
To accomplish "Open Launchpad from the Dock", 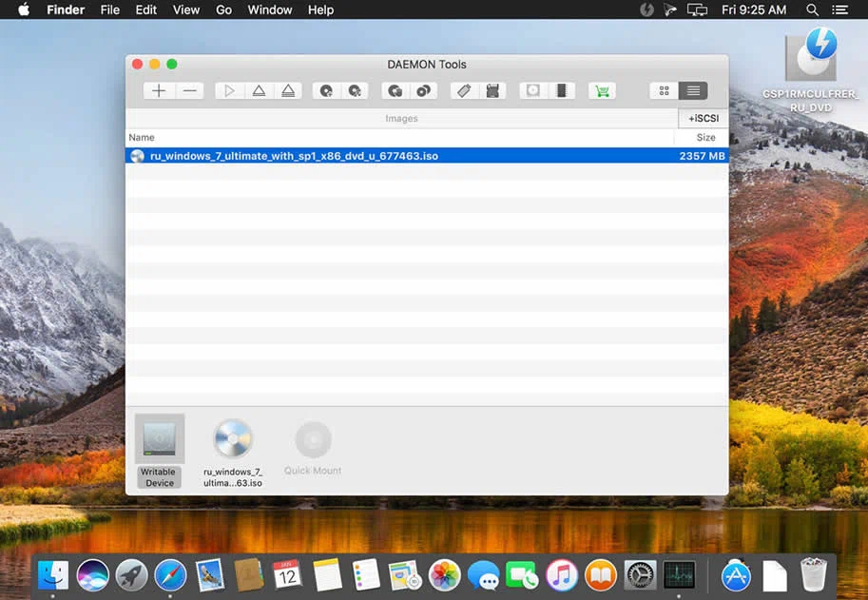I will 131,575.
